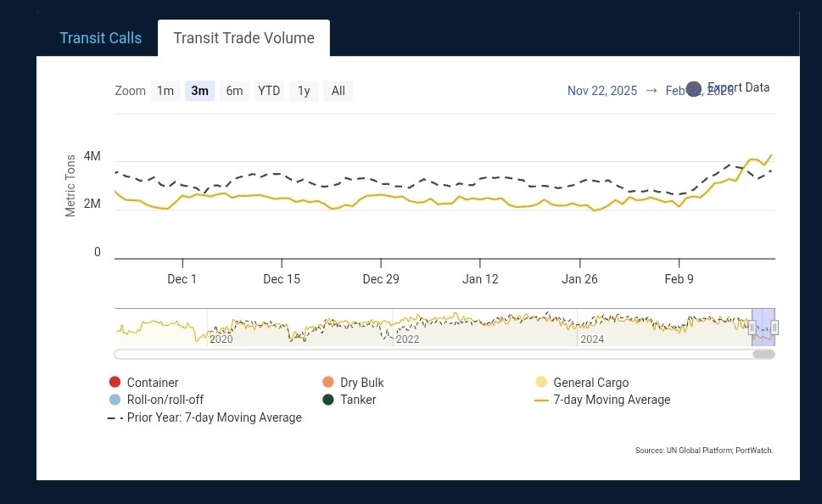Set zoom range to 1m

[x=165, y=91]
